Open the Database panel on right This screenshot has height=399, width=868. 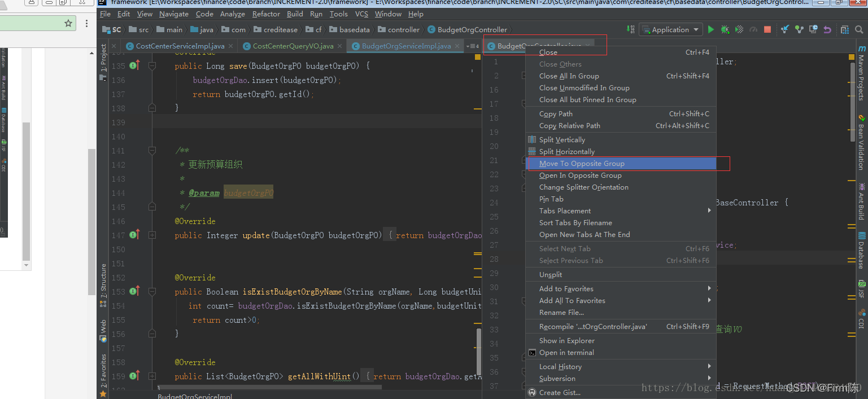coord(861,250)
